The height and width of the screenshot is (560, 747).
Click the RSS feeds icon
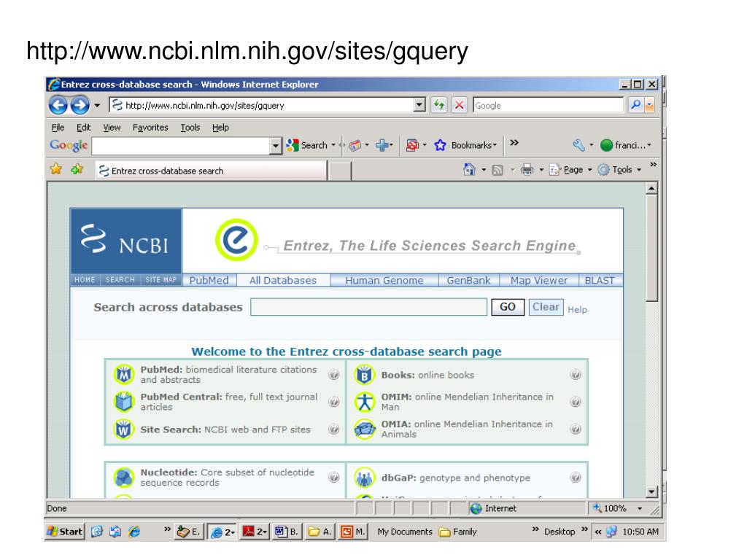click(498, 170)
